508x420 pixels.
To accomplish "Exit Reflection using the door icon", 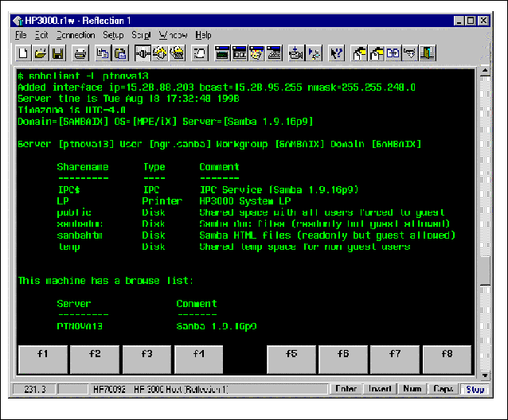I will 428,53.
